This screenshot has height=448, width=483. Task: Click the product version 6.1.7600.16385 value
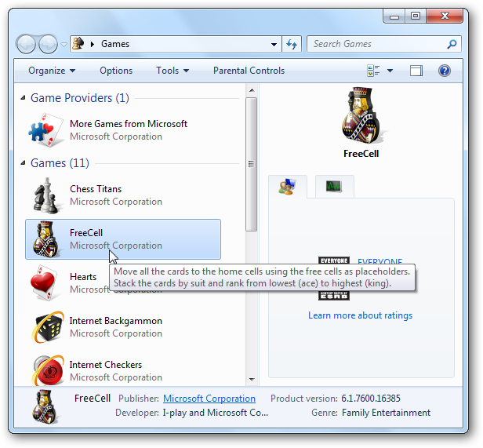coord(371,399)
